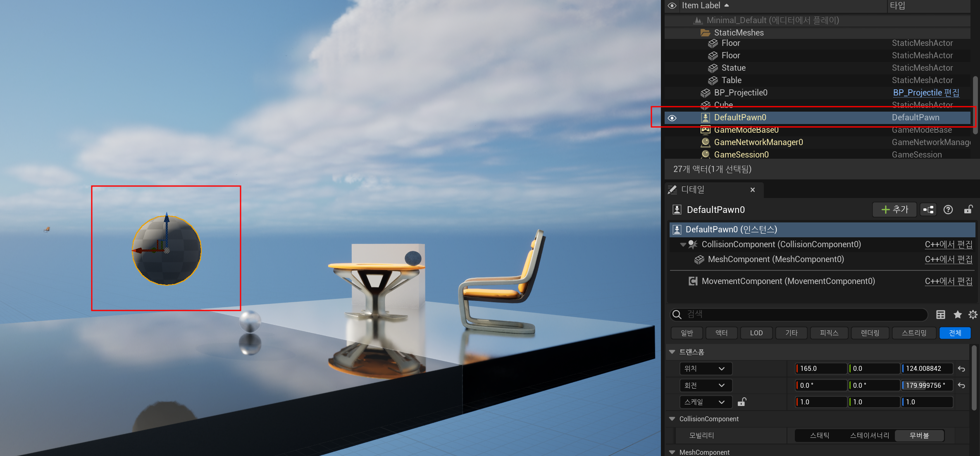The width and height of the screenshot is (980, 456).
Task: Toggle scale ratio lock icon
Action: 742,402
